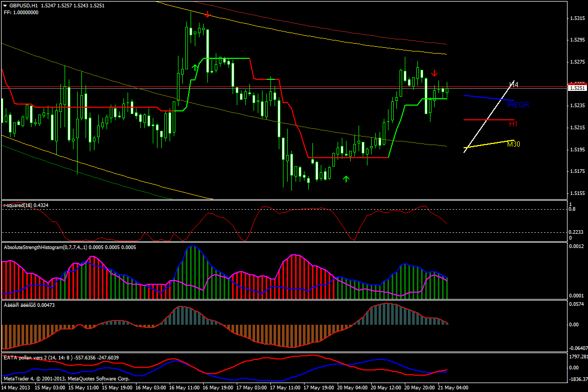Click the -1836.37 value on the EATA scale

pyautogui.click(x=578, y=379)
